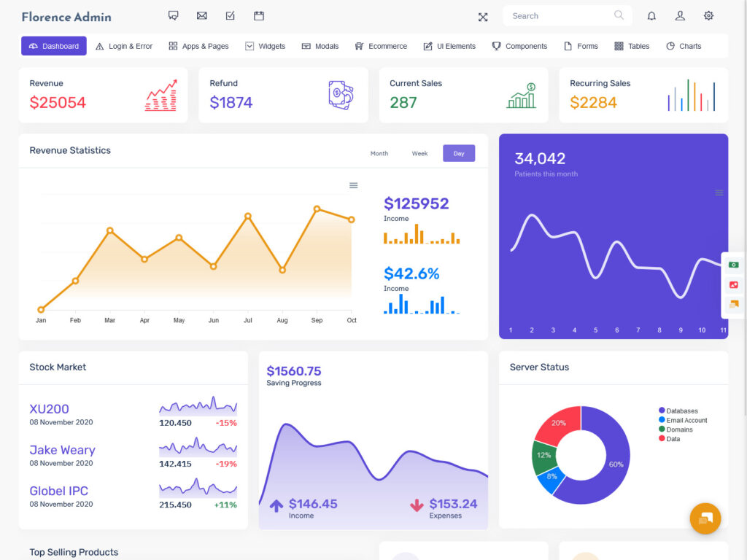Image resolution: width=747 pixels, height=560 pixels.
Task: Click the -15% change value
Action: coord(226,423)
